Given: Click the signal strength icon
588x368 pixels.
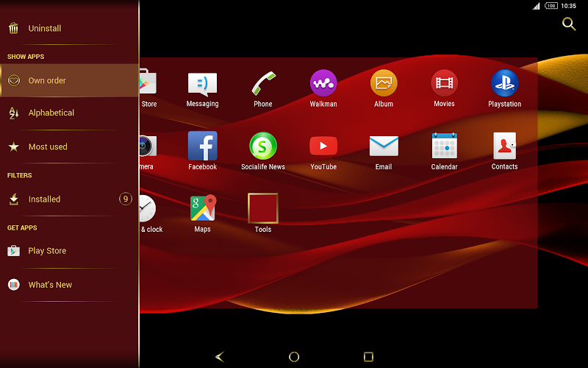Looking at the screenshot, I should click(x=537, y=6).
